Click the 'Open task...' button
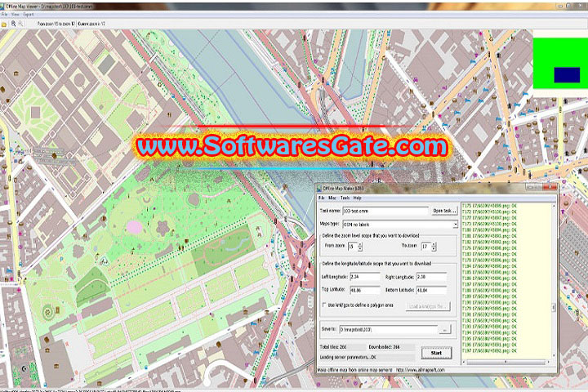 tap(444, 211)
